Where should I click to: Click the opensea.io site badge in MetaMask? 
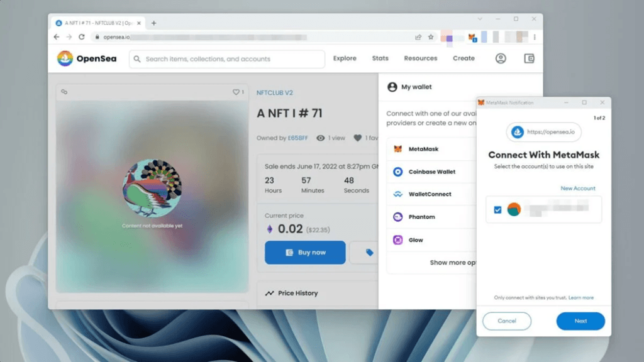pos(543,132)
